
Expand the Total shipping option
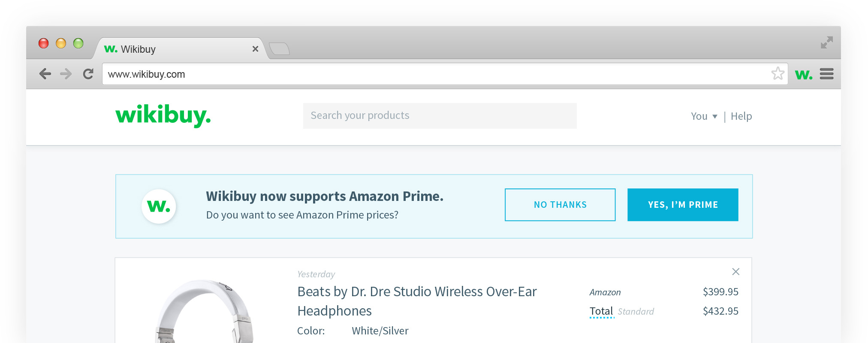[601, 311]
